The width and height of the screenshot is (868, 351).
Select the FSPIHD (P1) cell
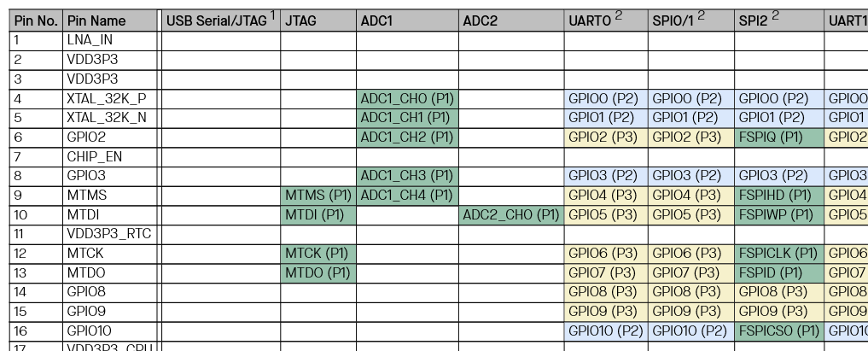point(778,196)
